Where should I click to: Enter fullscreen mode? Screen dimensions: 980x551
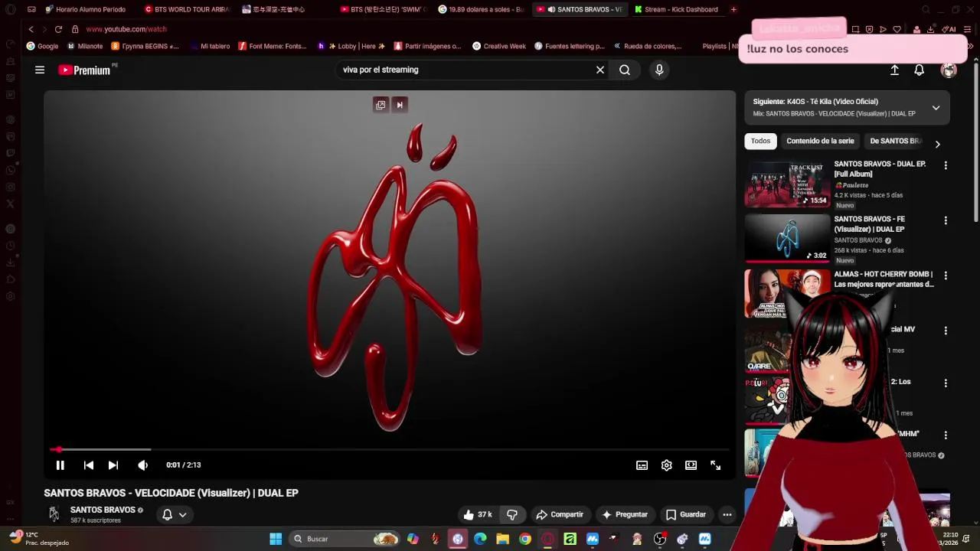point(715,465)
